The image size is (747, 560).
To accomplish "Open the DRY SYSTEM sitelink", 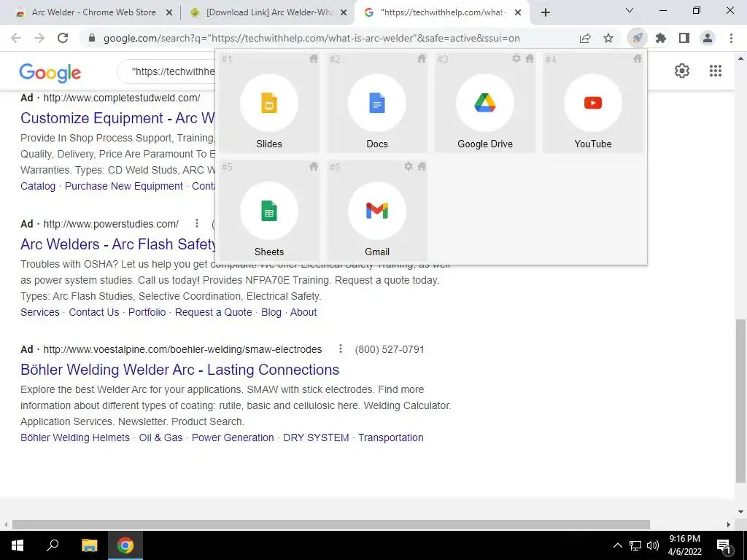I will [316, 437].
